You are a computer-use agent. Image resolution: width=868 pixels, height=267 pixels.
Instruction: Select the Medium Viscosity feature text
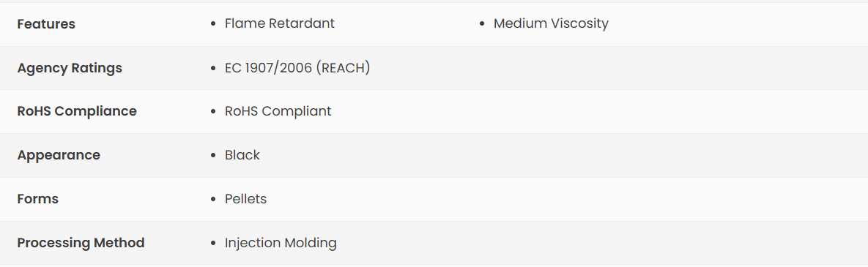point(551,23)
